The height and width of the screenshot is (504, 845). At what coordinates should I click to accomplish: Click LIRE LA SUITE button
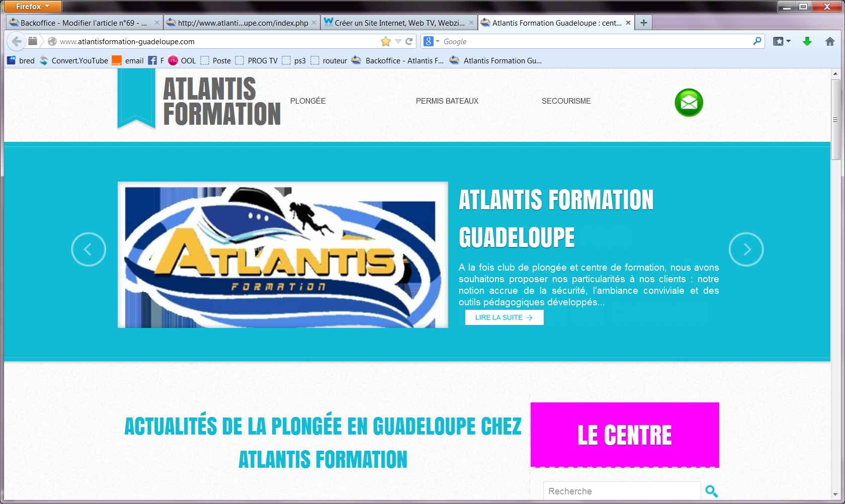pos(504,317)
